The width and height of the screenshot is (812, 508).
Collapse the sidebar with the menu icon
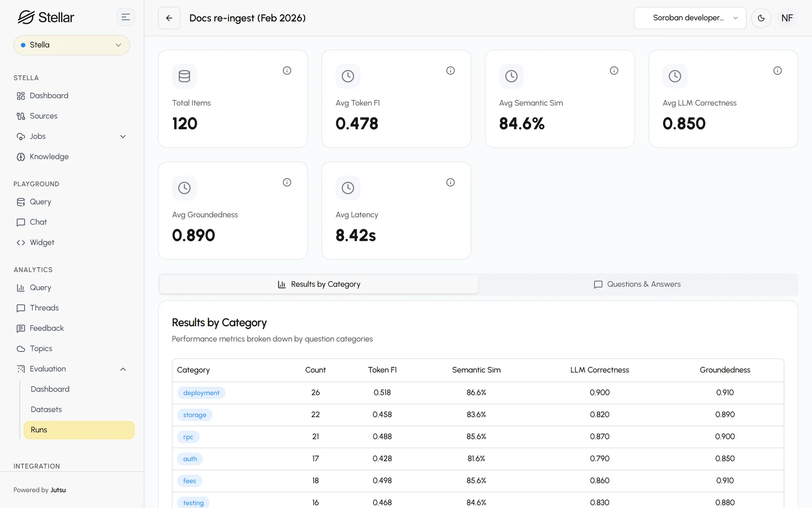pyautogui.click(x=126, y=17)
